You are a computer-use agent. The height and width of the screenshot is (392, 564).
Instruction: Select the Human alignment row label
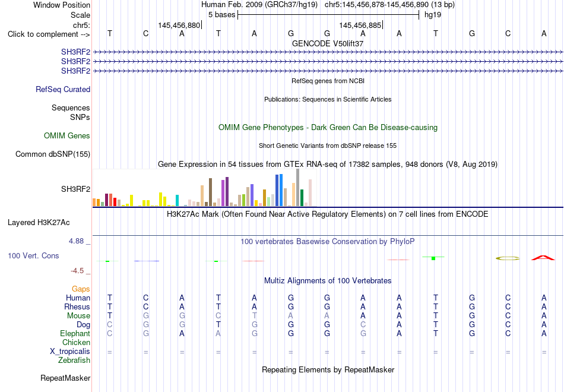[78, 298]
